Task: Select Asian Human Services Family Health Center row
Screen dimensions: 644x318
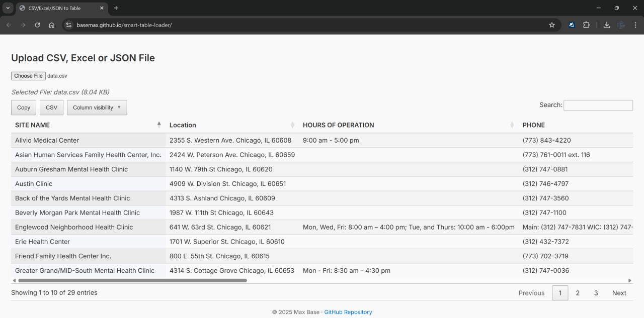Action: pyautogui.click(x=322, y=155)
